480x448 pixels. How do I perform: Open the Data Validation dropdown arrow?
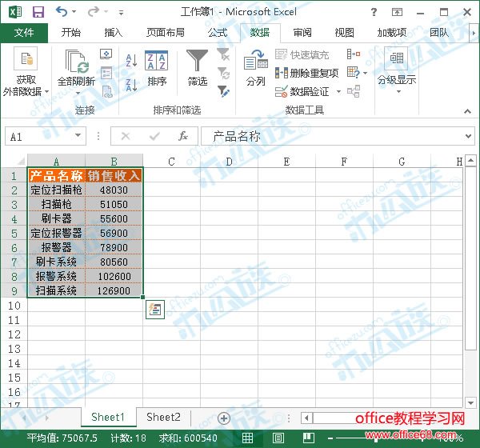pyautogui.click(x=338, y=91)
